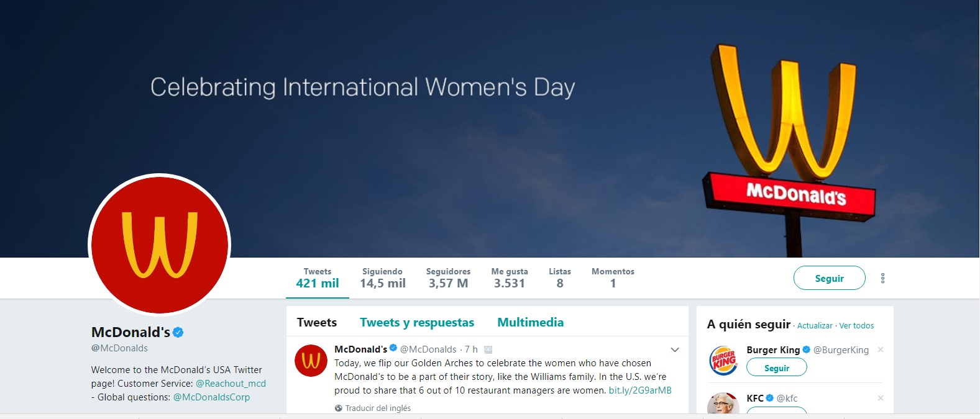Click the Burger King logo avatar
Image resolution: width=980 pixels, height=419 pixels.
point(723,360)
